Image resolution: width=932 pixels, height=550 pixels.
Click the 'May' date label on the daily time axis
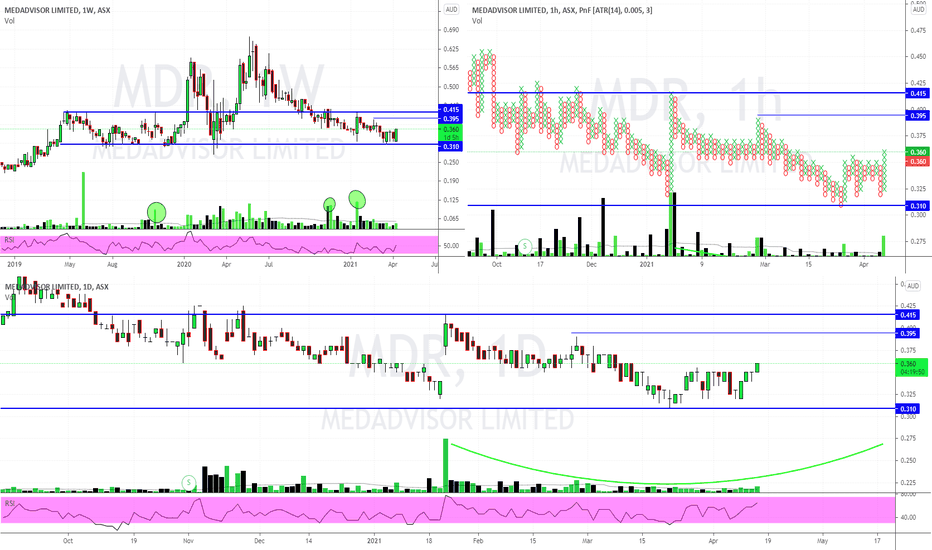(x=823, y=541)
